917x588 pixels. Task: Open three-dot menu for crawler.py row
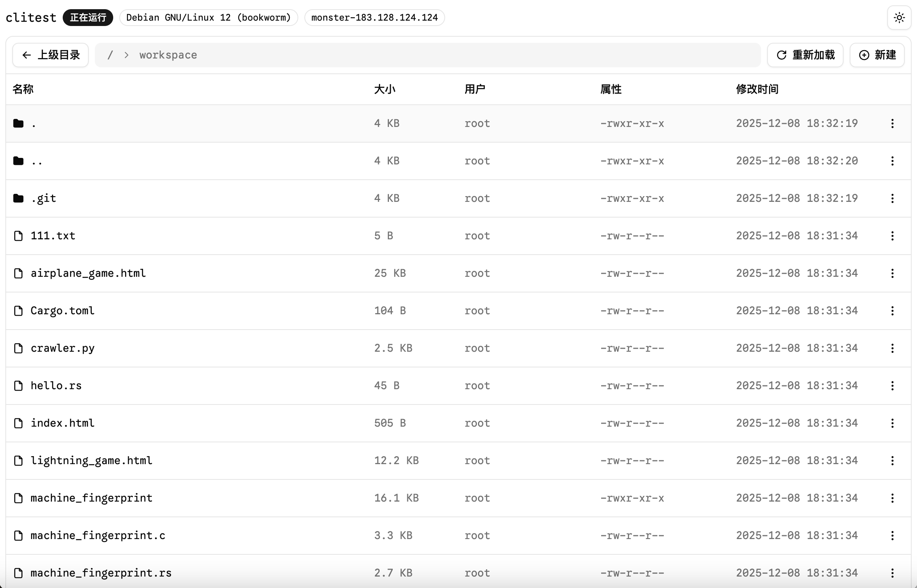[x=892, y=348]
